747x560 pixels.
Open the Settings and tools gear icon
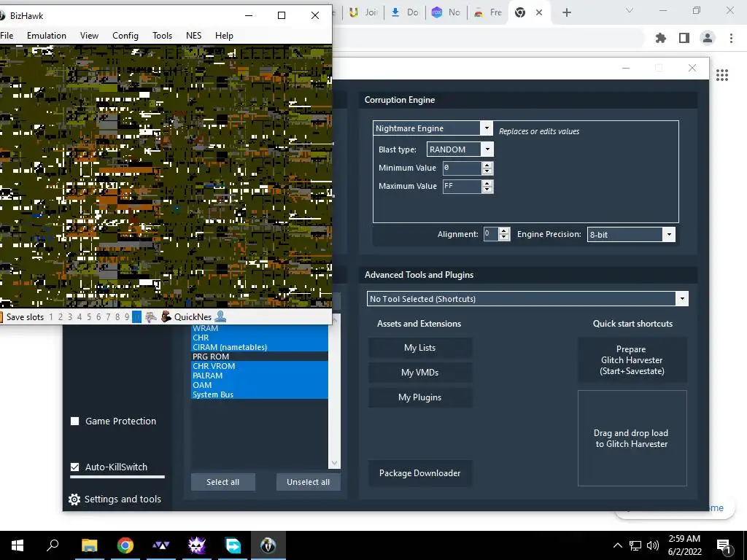point(74,499)
